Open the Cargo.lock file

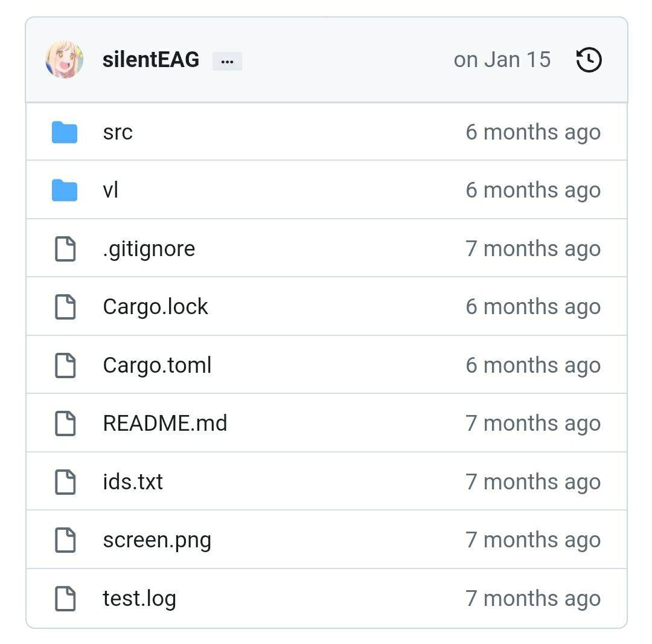pos(156,307)
